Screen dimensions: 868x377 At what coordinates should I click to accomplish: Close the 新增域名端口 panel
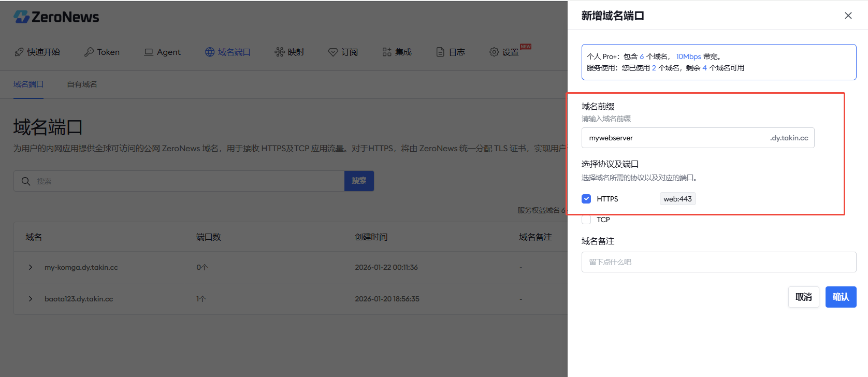point(848,16)
